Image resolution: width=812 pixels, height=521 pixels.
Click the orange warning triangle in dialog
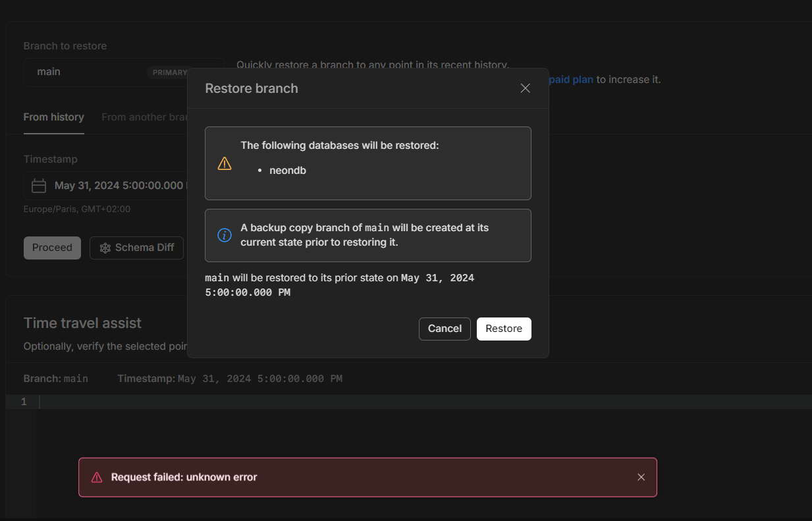point(225,163)
